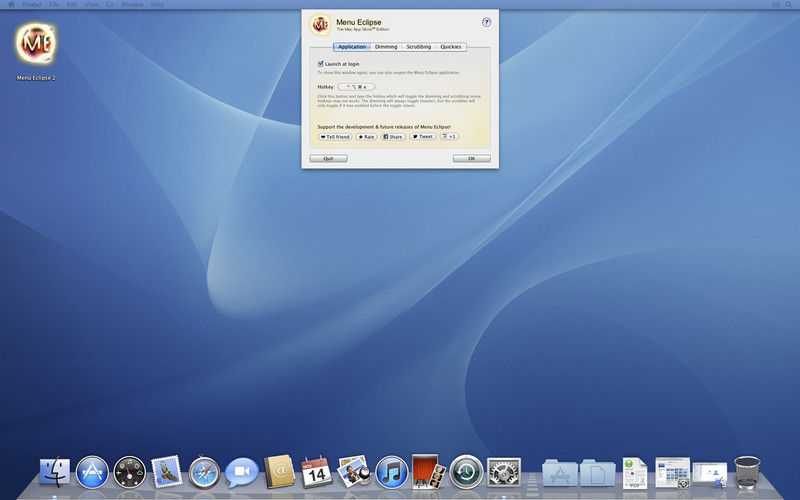The image size is (800, 500).
Task: Open the Window menu in menu bar
Action: click(x=132, y=5)
